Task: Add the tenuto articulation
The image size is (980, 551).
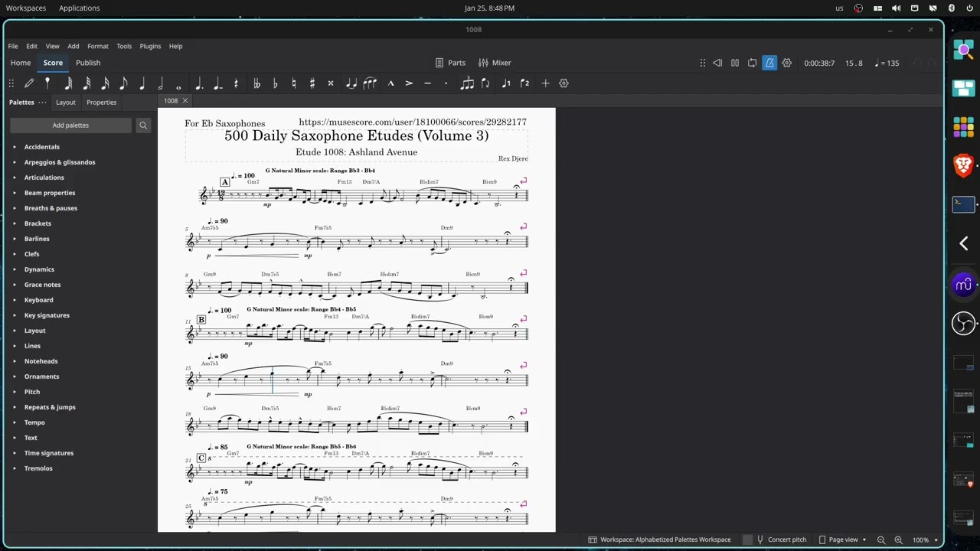Action: click(x=427, y=83)
